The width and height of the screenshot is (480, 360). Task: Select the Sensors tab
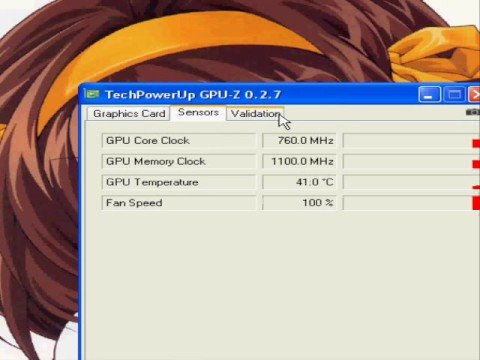pos(198,113)
